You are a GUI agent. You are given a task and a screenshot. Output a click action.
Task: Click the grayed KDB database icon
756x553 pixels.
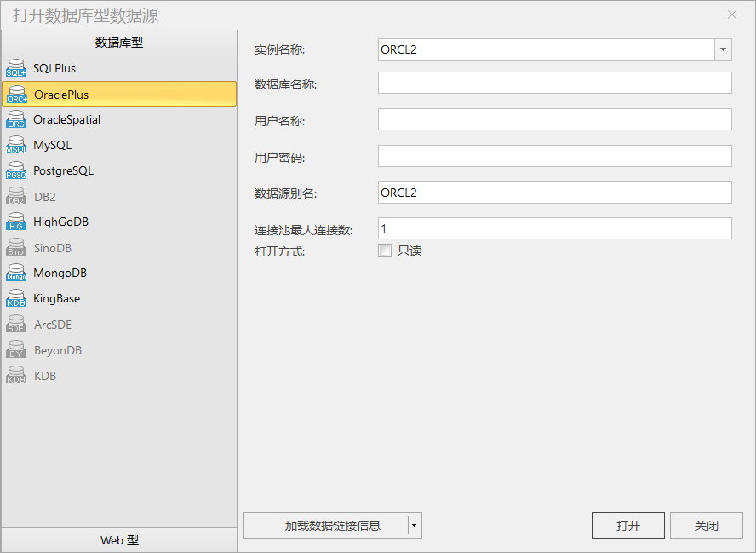tap(16, 376)
